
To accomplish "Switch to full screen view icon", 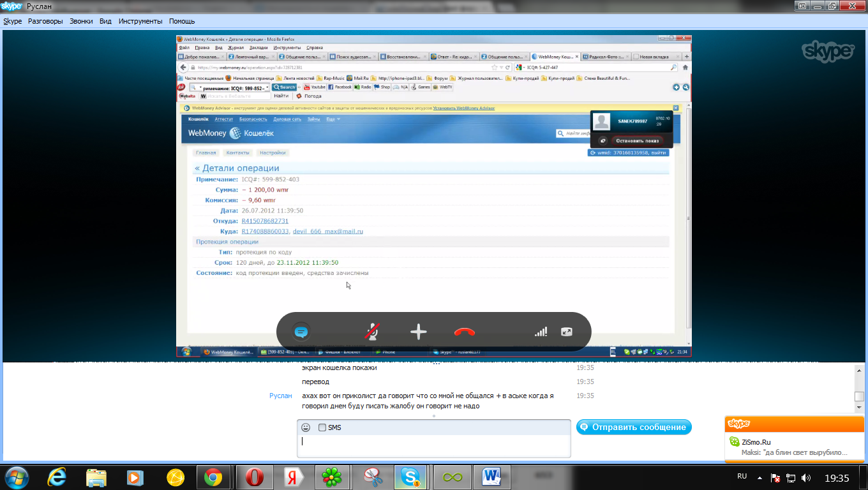I will point(567,332).
